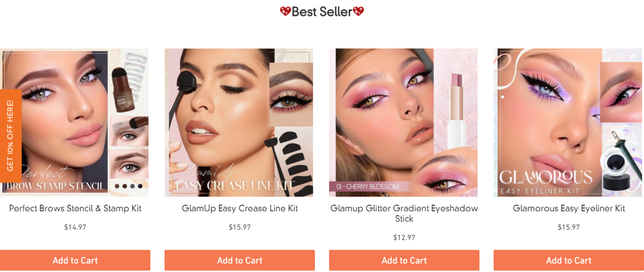
Task: View the Glitter Gradient Eyeshadow Stick product image
Action: click(x=403, y=122)
